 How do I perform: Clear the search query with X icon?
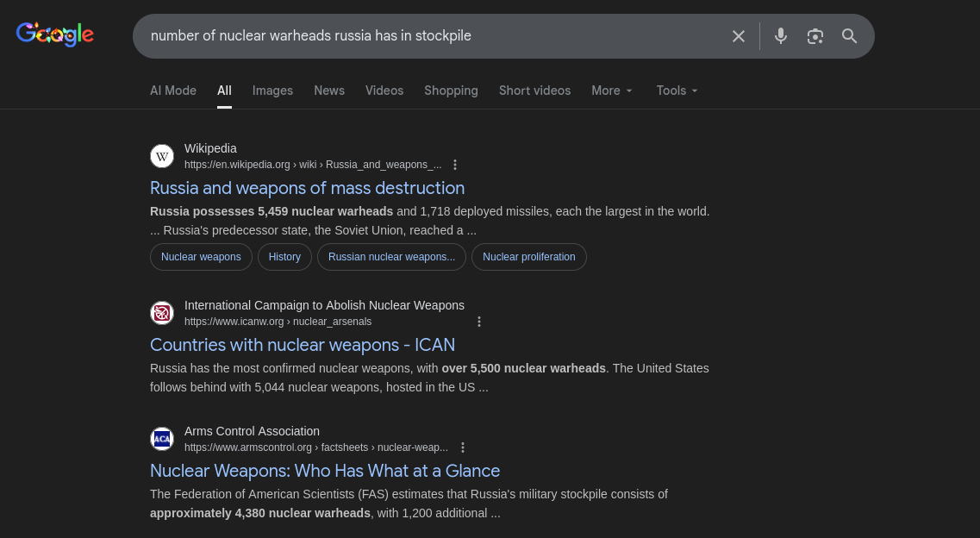[738, 36]
